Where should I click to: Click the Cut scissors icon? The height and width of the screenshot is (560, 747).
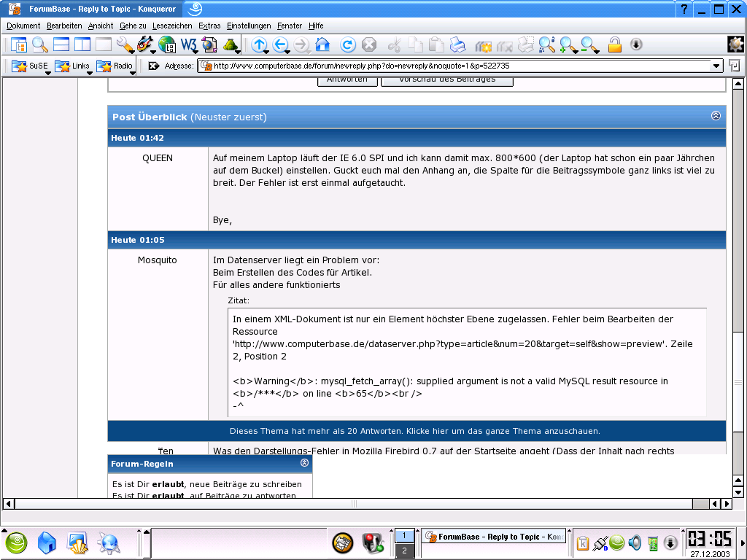coord(394,44)
